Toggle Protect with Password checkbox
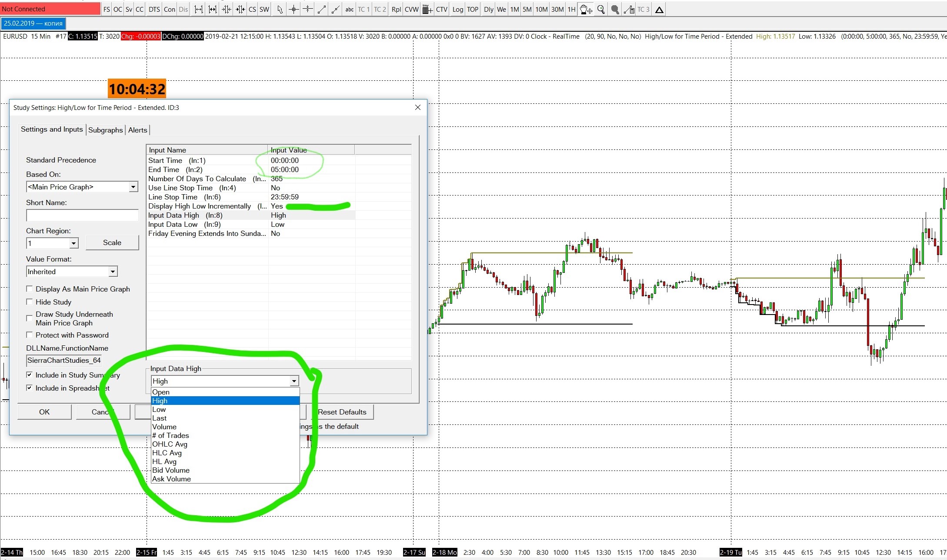The height and width of the screenshot is (560, 947). (30, 335)
